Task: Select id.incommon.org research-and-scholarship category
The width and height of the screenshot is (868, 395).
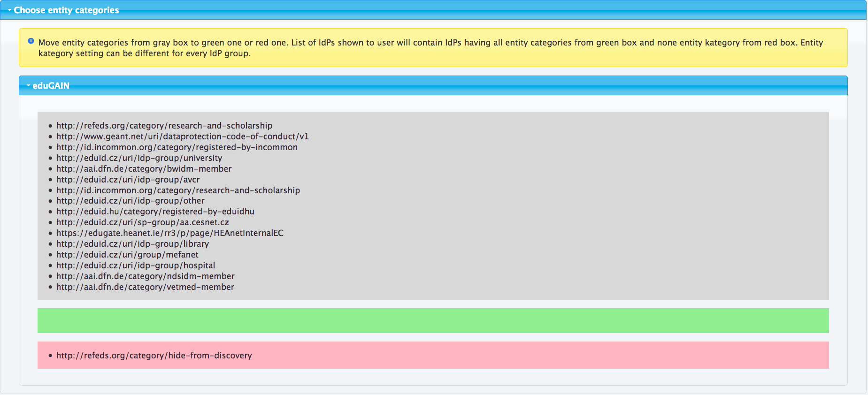Action: tap(178, 190)
